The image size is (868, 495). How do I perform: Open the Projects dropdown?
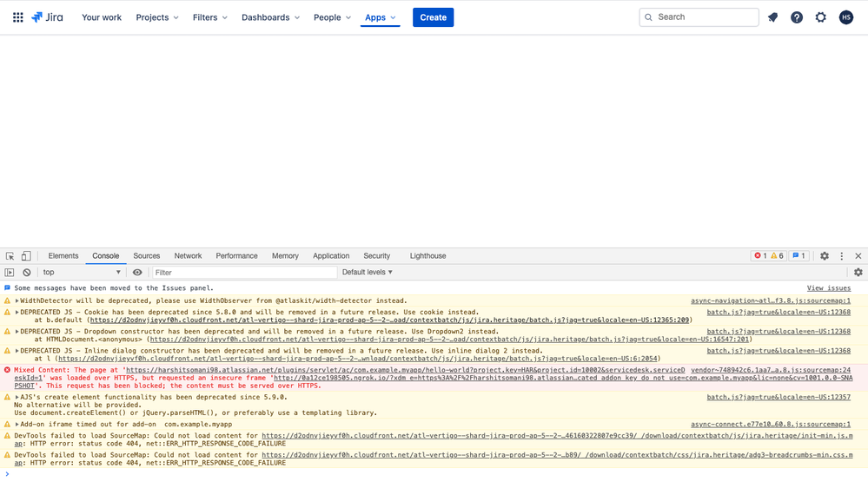[157, 17]
